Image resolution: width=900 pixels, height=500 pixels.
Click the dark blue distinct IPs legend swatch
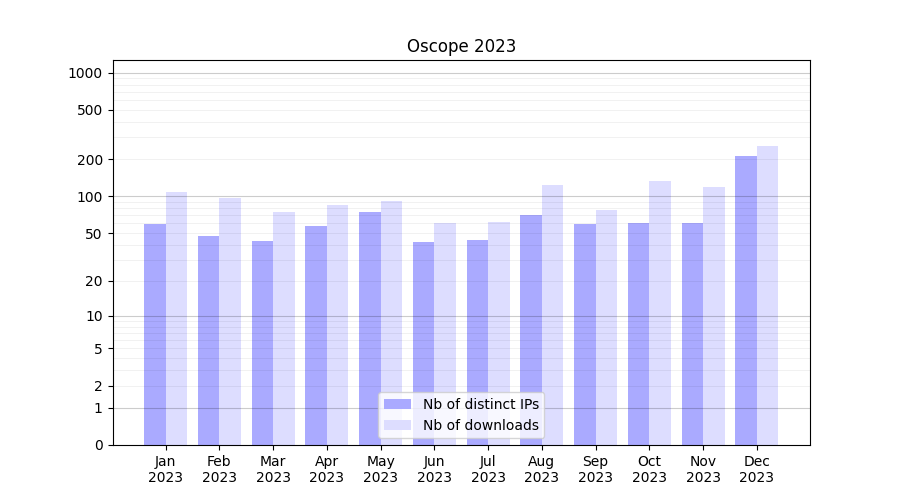pyautogui.click(x=397, y=404)
